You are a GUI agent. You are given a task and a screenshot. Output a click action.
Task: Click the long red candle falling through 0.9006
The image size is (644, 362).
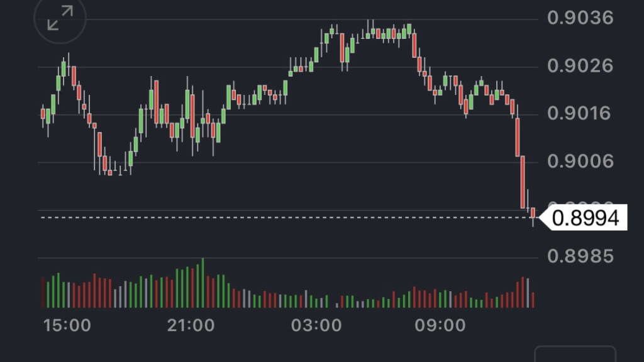click(523, 182)
